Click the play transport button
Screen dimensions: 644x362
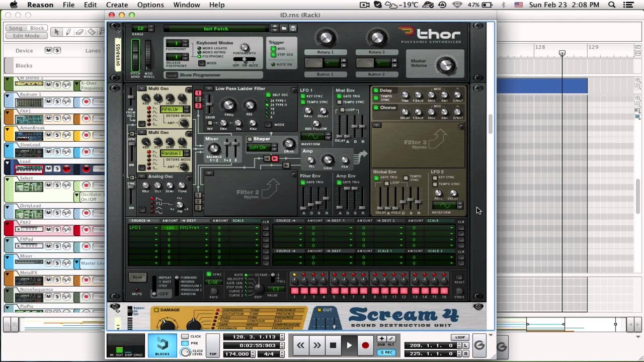(349, 345)
